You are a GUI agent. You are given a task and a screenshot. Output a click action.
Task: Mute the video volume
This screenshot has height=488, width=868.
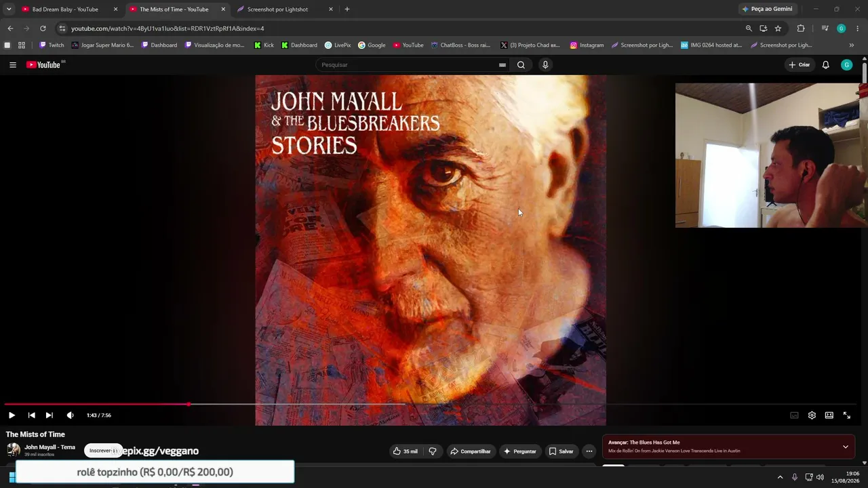click(70, 415)
